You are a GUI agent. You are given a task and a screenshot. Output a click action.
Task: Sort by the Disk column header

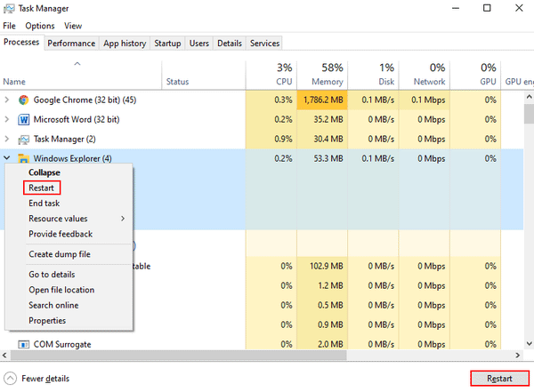pos(373,76)
